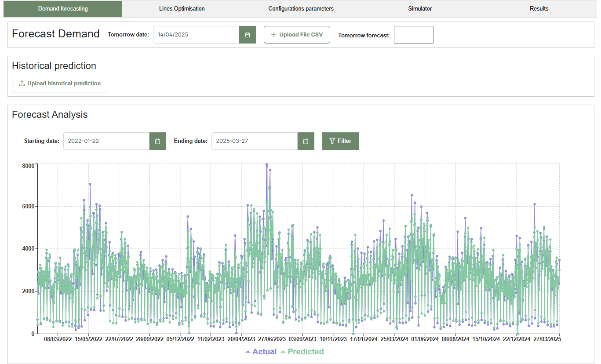601x364 pixels.
Task: Go to the Simulator tab
Action: tap(420, 9)
